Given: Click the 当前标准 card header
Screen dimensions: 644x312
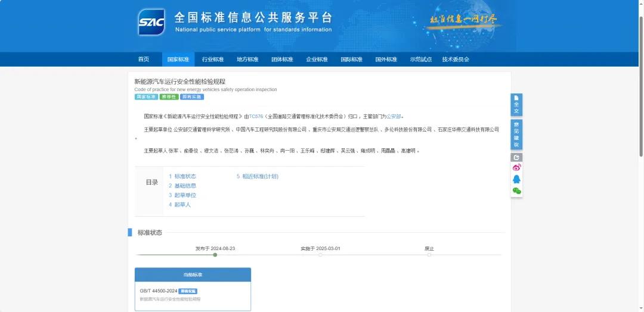Looking at the screenshot, I should (x=193, y=274).
